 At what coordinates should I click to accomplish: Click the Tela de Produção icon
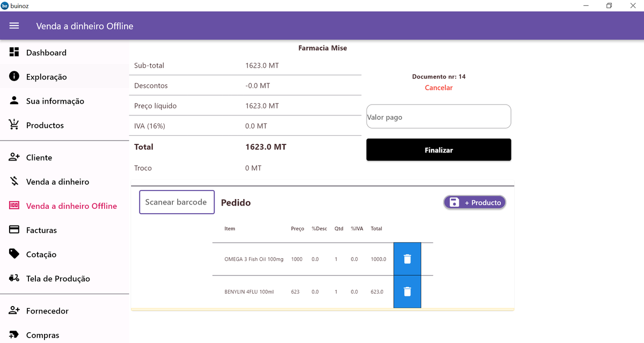14,278
